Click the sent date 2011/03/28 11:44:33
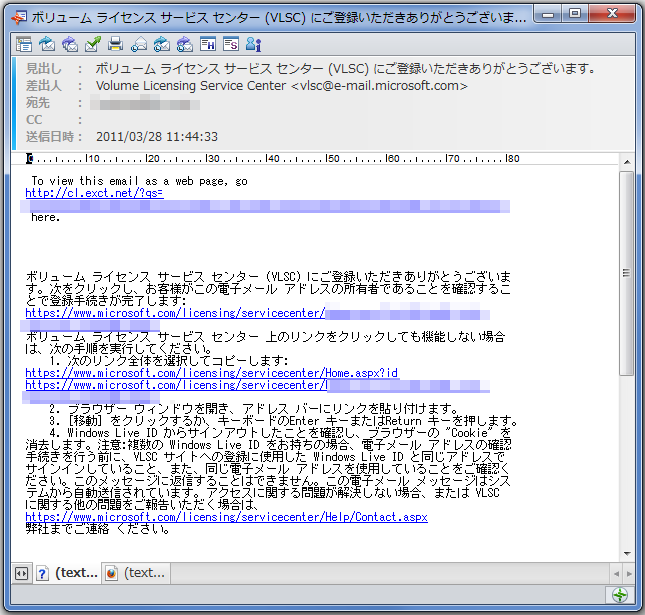The width and height of the screenshot is (645, 615). pyautogui.click(x=157, y=137)
